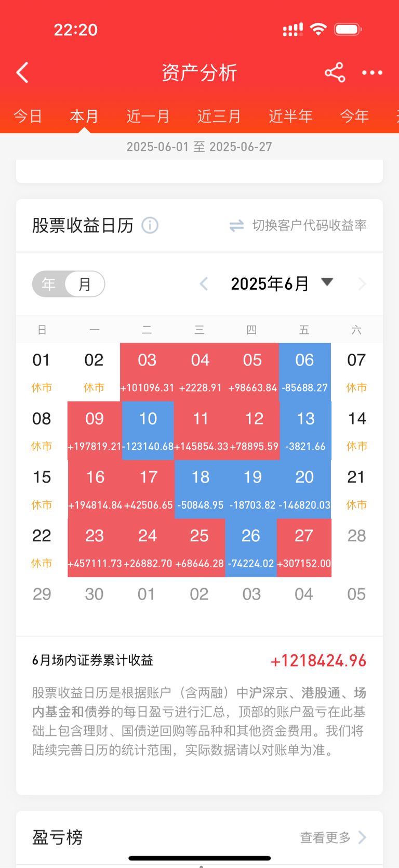
Task: Open 查看更多 in 盈亏榜 section
Action: click(325, 837)
